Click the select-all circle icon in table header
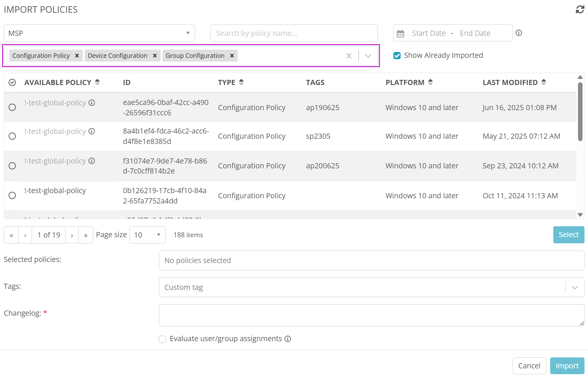The height and width of the screenshot is (378, 588). [x=12, y=83]
